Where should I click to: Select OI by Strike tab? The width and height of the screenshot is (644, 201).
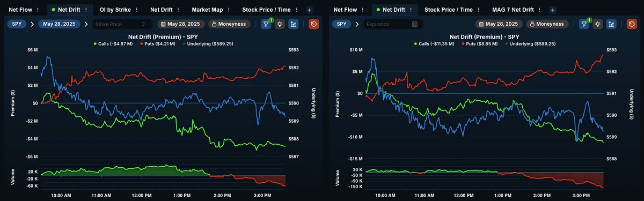(x=115, y=10)
